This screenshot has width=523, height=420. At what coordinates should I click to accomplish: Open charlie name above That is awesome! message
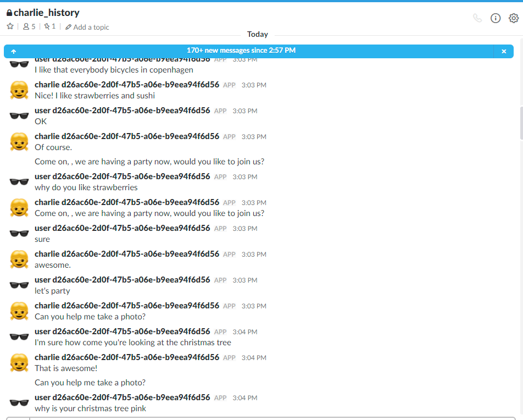click(127, 357)
